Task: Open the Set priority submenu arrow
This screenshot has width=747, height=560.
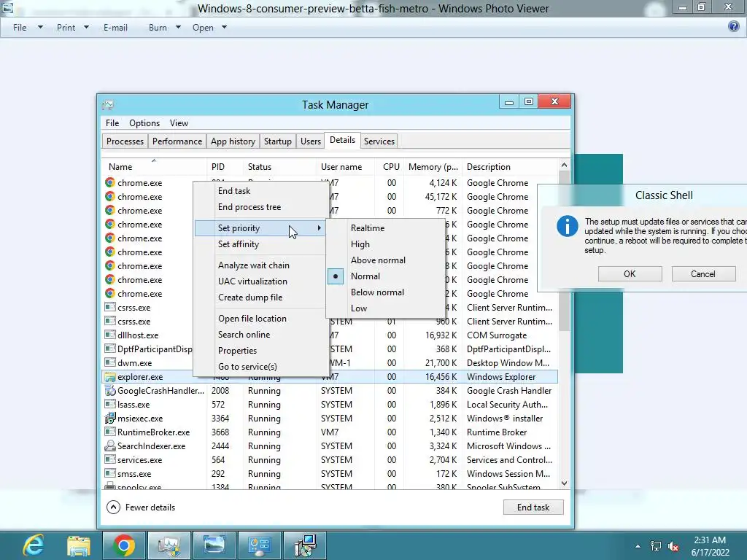Action: click(320, 228)
